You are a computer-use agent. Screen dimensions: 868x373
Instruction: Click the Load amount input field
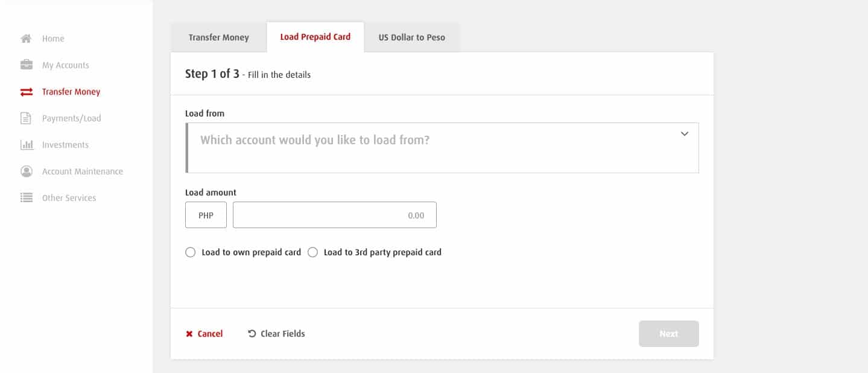point(334,215)
